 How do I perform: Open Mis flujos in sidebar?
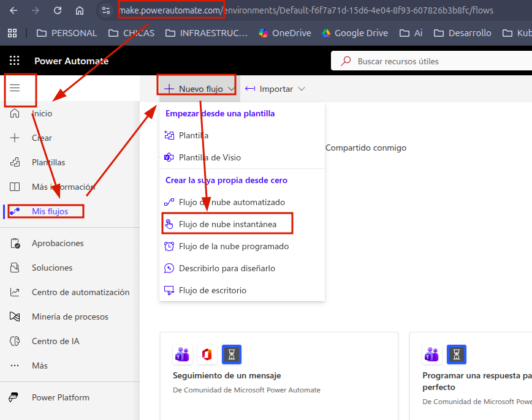click(x=49, y=211)
